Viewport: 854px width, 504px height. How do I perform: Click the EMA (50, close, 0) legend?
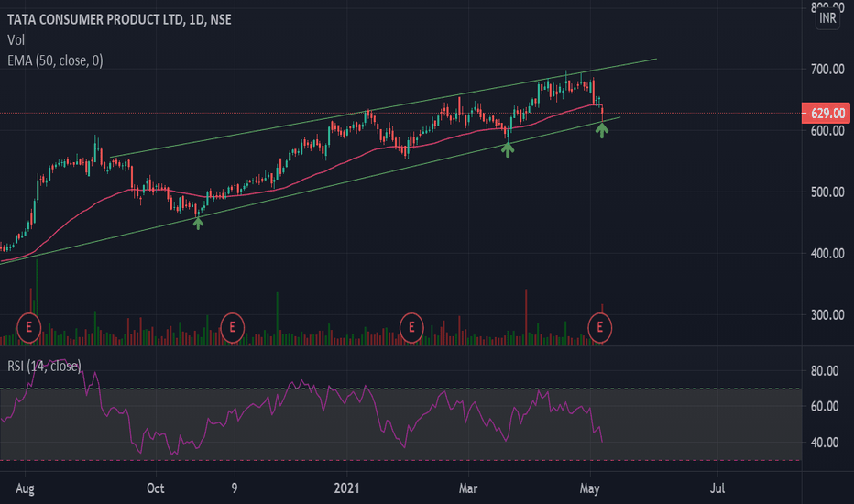pyautogui.click(x=55, y=60)
